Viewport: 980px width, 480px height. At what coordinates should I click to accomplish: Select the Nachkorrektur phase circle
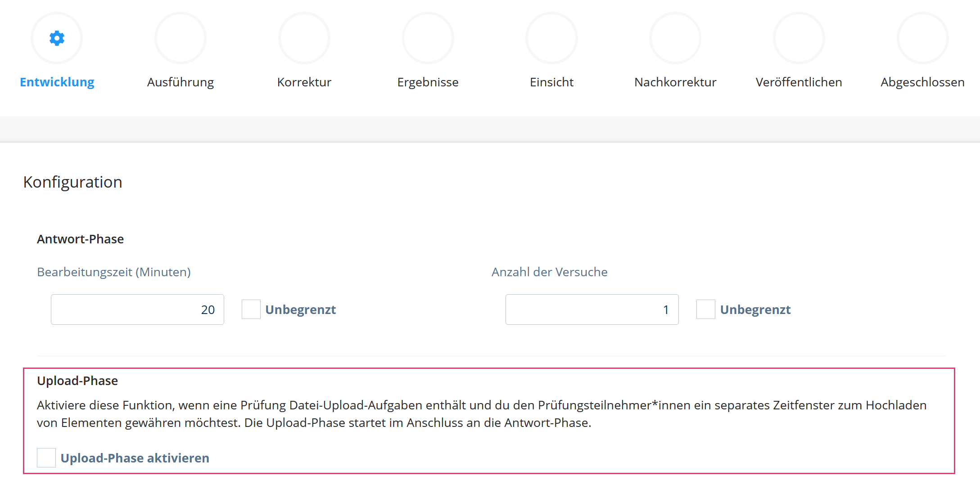point(675,38)
